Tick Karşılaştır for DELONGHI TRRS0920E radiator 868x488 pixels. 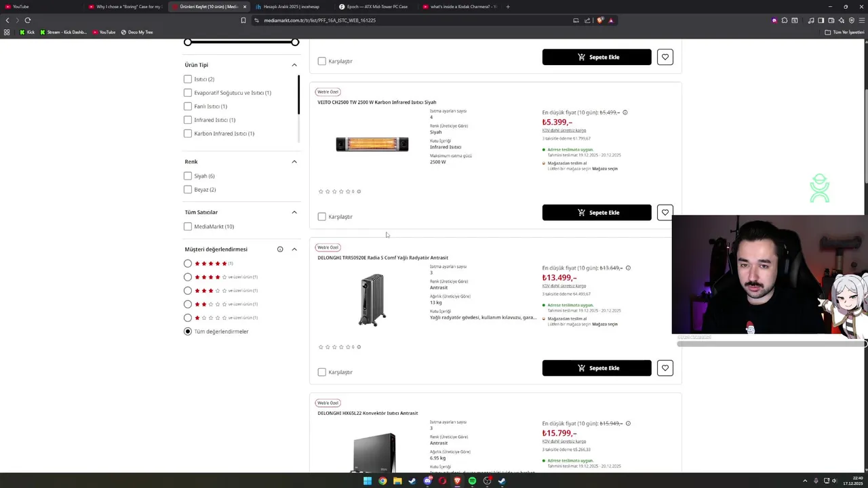click(322, 372)
